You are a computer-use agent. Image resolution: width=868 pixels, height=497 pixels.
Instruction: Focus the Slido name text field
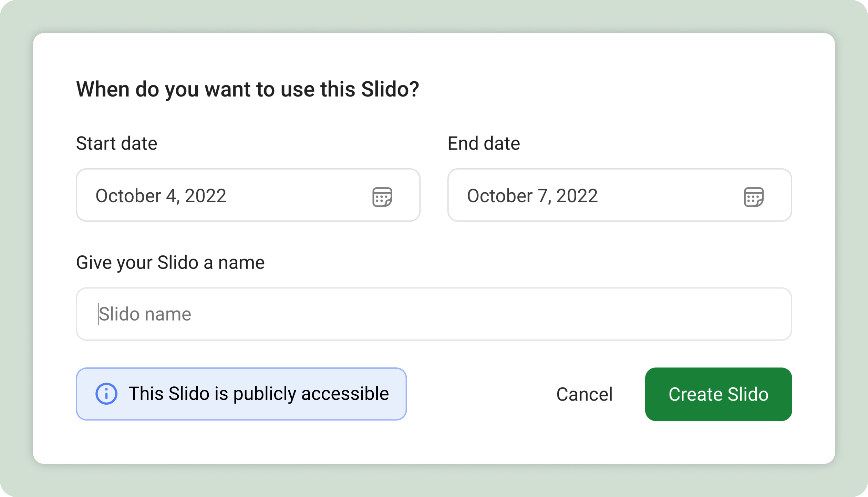click(x=434, y=314)
